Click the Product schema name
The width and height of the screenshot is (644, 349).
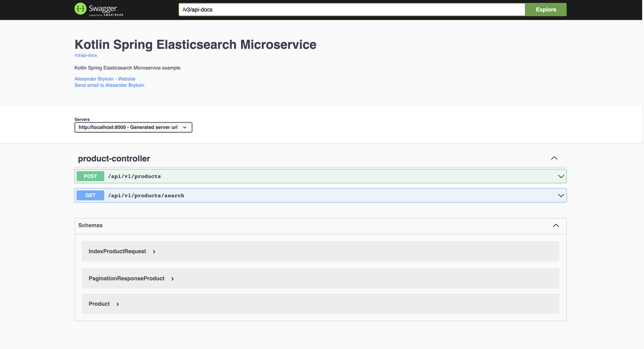tap(99, 304)
